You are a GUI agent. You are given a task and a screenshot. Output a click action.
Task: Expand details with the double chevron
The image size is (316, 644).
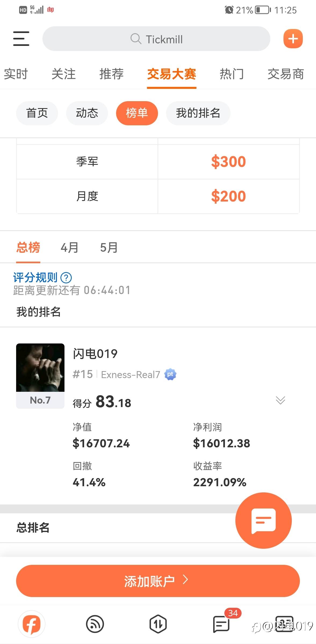click(x=280, y=400)
